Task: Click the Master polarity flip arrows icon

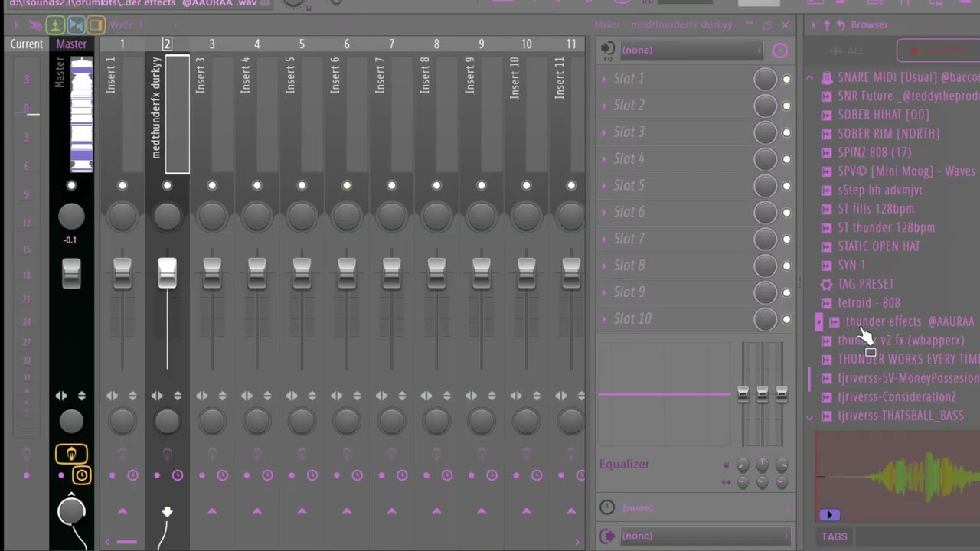Action: point(81,396)
